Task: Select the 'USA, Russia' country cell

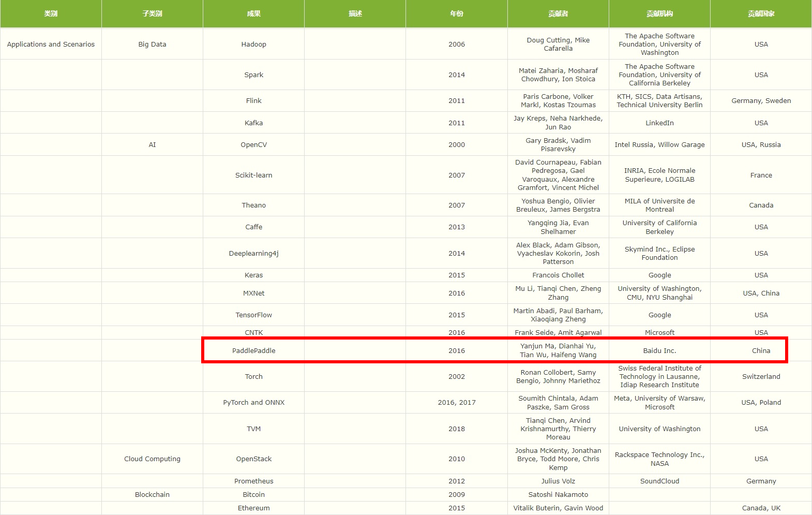Action: [x=761, y=144]
